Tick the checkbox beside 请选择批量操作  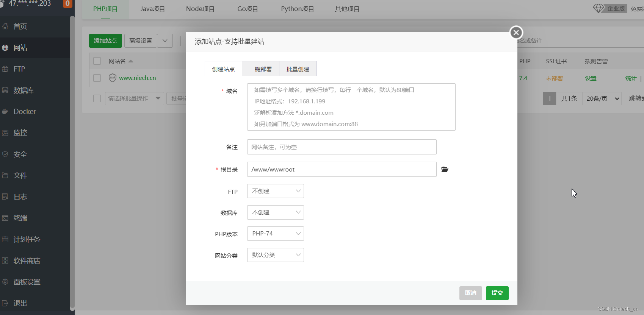[97, 98]
